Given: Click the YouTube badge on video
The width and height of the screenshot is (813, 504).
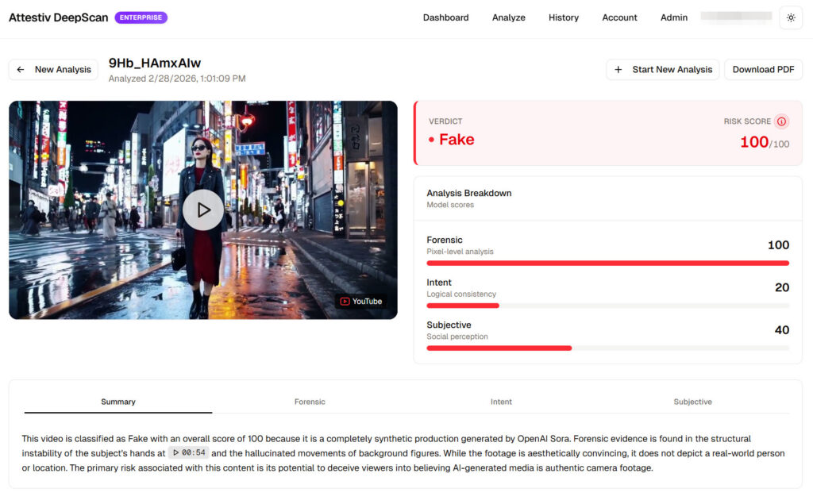Looking at the screenshot, I should tap(361, 302).
